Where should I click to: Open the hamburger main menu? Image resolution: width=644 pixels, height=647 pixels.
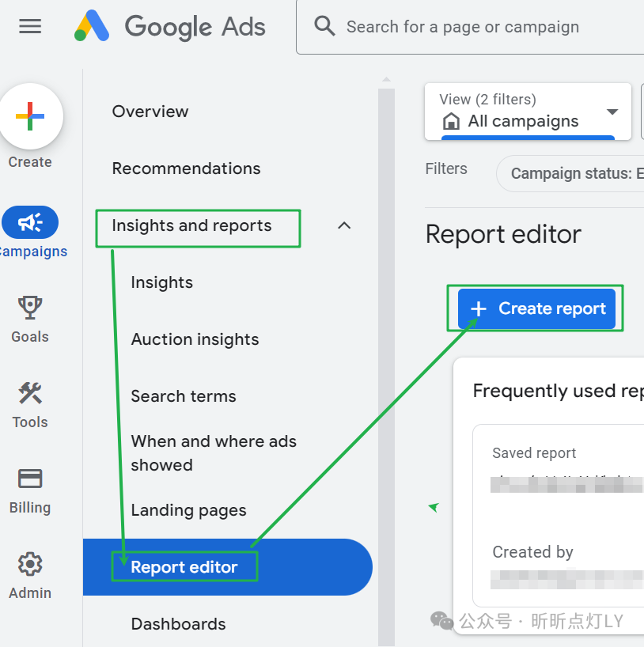[30, 26]
